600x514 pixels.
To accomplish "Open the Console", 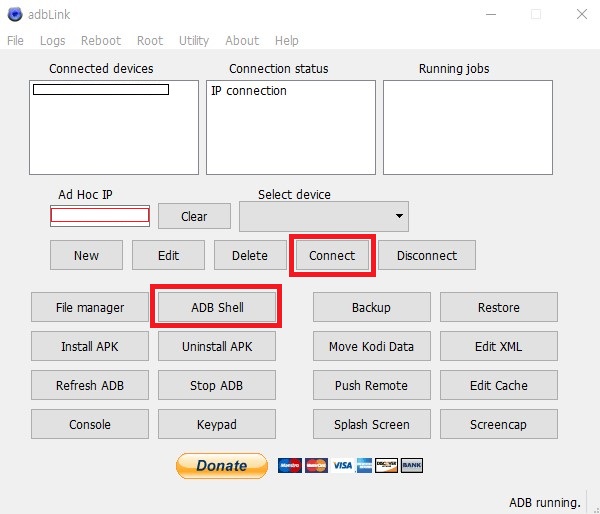I will point(90,424).
